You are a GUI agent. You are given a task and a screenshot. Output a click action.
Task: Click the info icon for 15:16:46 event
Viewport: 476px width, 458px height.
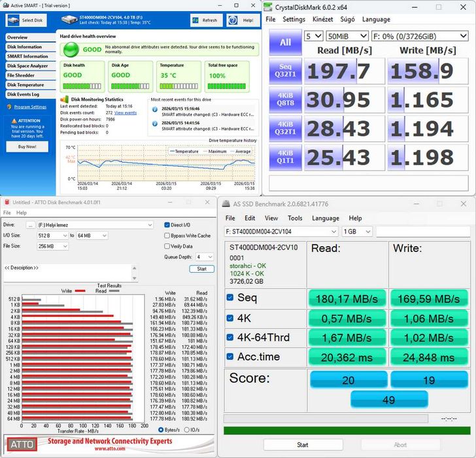point(155,109)
